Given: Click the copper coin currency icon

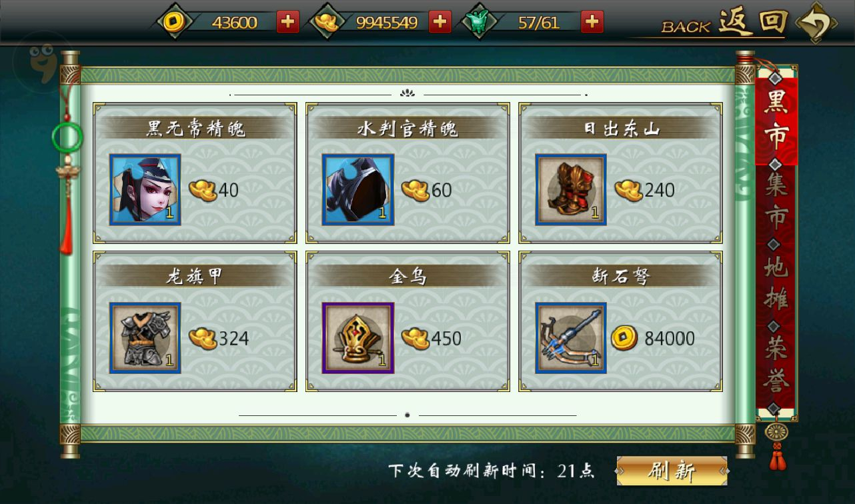Looking at the screenshot, I should click(175, 22).
